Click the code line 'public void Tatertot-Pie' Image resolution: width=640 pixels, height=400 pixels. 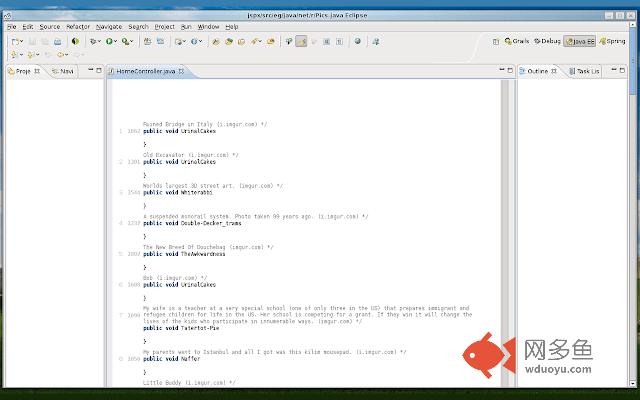coord(181,328)
